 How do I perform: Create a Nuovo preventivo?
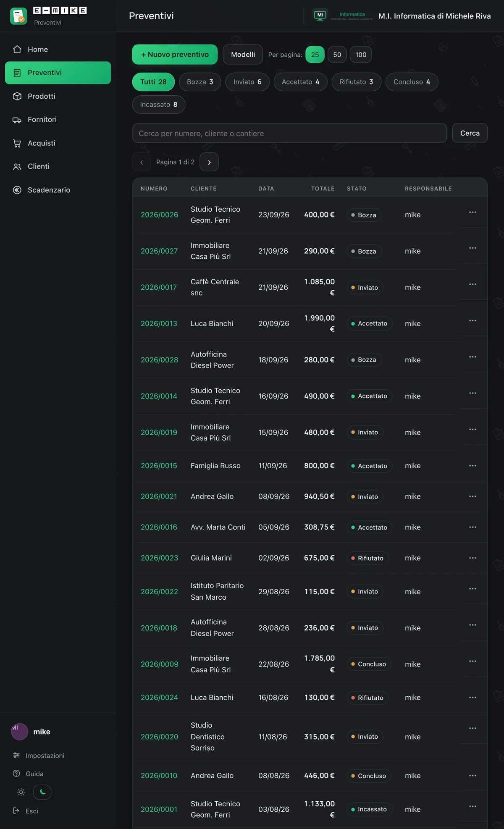(x=175, y=55)
